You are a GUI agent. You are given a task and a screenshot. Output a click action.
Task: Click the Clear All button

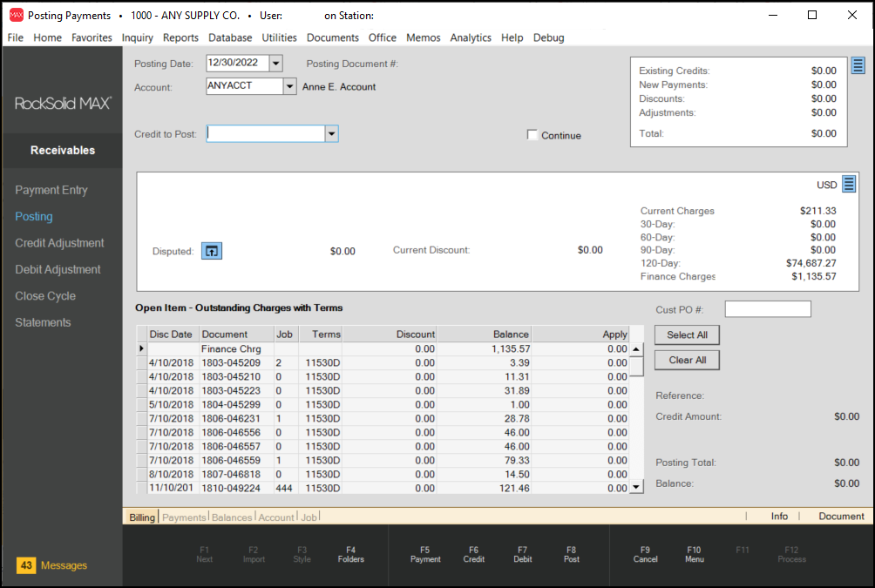coord(687,360)
